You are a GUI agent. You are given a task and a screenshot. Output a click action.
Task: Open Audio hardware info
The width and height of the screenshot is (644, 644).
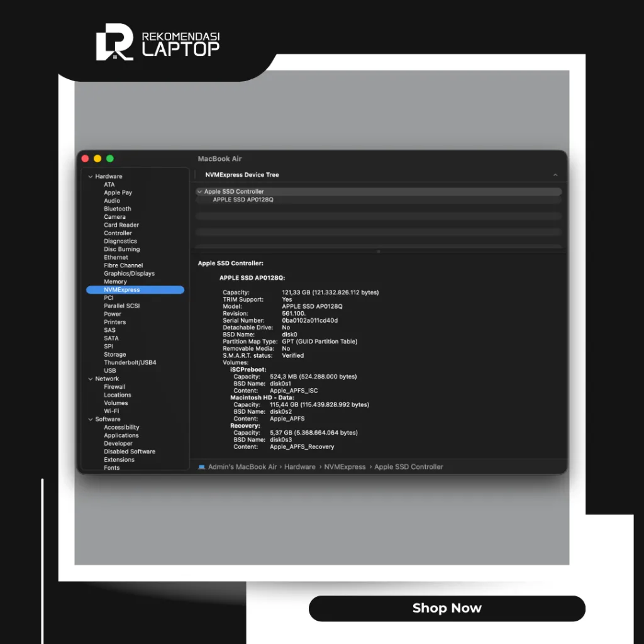tap(112, 201)
